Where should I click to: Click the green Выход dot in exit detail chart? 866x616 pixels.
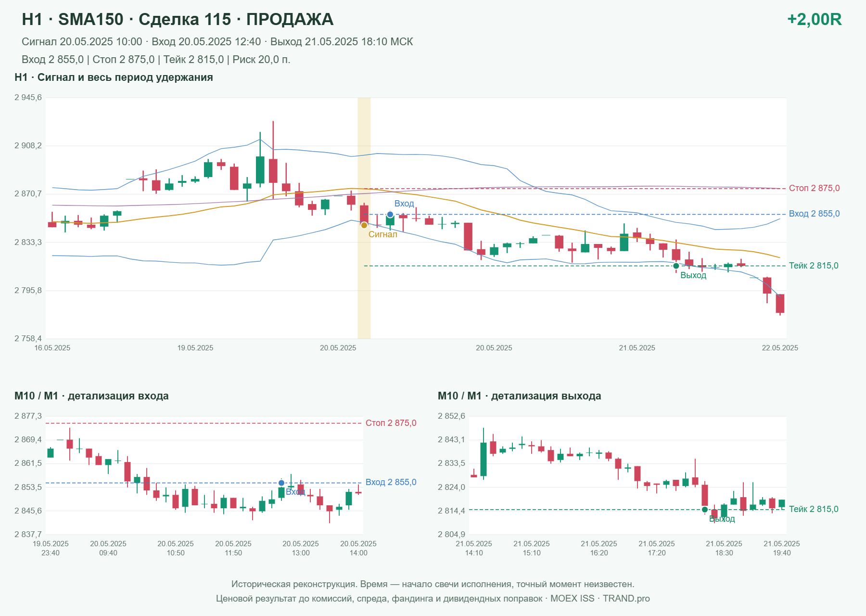[705, 510]
